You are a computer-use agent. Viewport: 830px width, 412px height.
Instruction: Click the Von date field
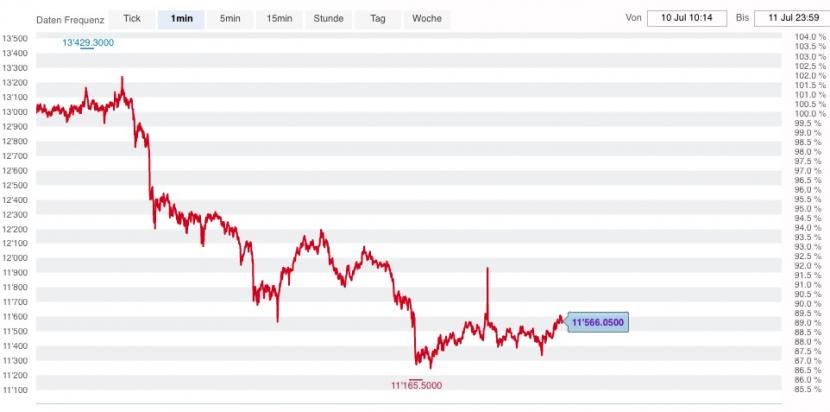tap(687, 18)
